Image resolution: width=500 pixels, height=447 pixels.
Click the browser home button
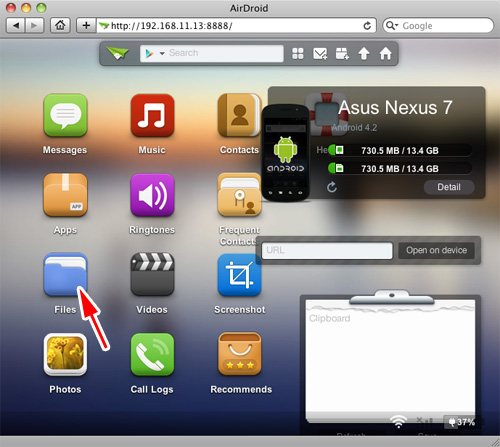(x=60, y=25)
